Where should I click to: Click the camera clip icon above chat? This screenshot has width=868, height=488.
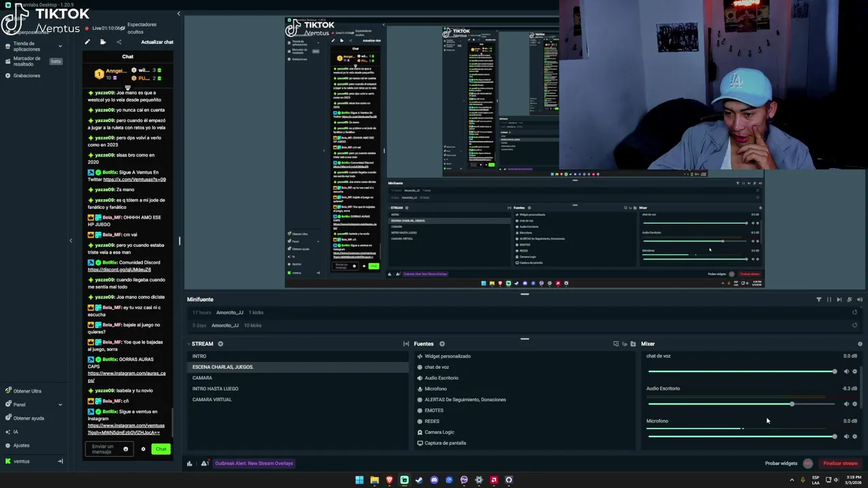pyautogui.click(x=103, y=42)
